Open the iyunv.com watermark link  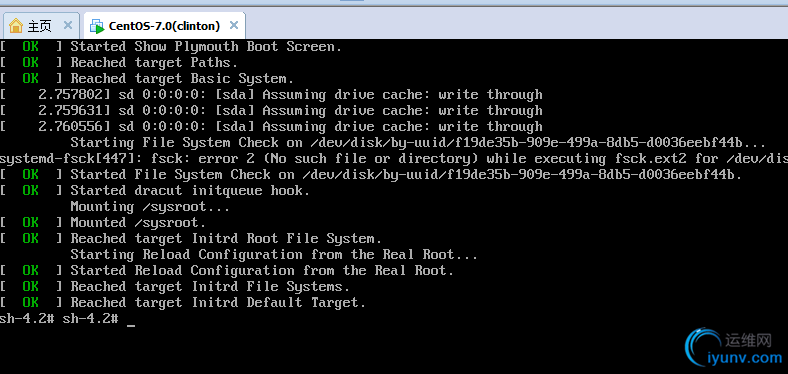tap(744, 358)
